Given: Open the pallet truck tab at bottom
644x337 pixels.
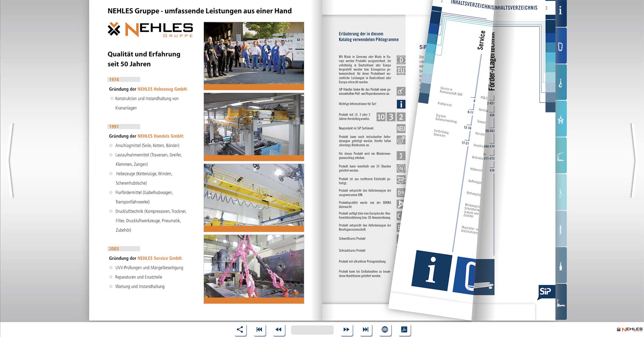Looking at the screenshot, I should point(560,303).
